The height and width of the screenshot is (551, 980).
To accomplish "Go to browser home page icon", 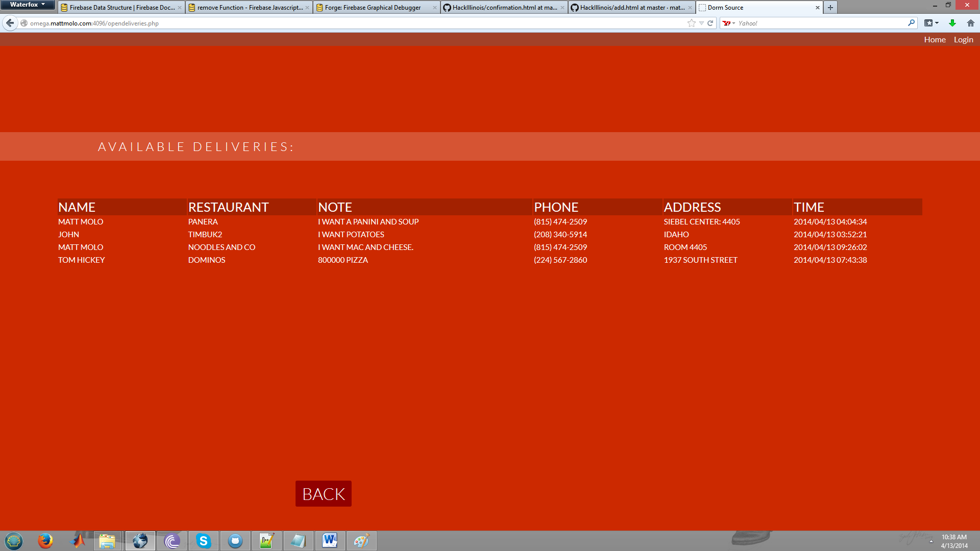I will pos(970,23).
